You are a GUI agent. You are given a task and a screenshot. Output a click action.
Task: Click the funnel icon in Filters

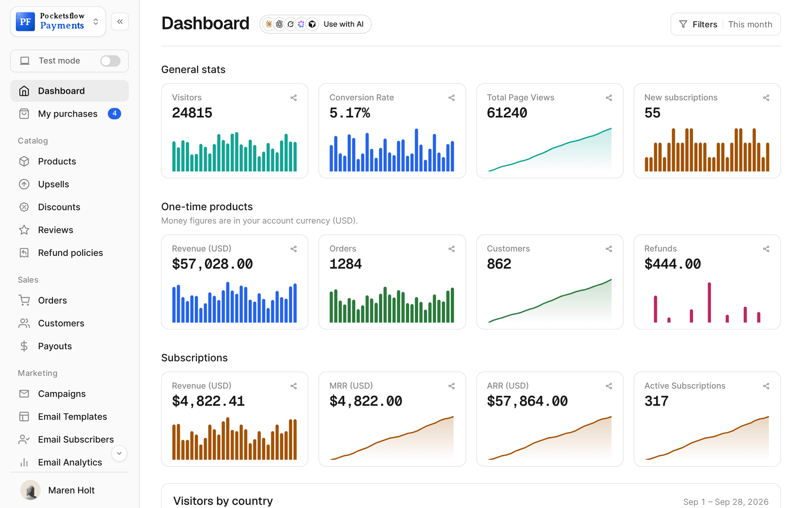click(x=683, y=24)
